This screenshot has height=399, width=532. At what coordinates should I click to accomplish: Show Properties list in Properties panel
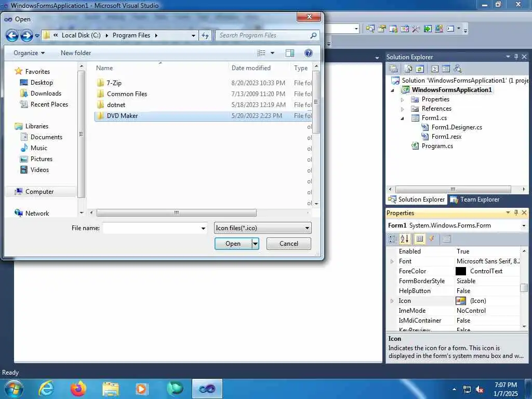(420, 239)
